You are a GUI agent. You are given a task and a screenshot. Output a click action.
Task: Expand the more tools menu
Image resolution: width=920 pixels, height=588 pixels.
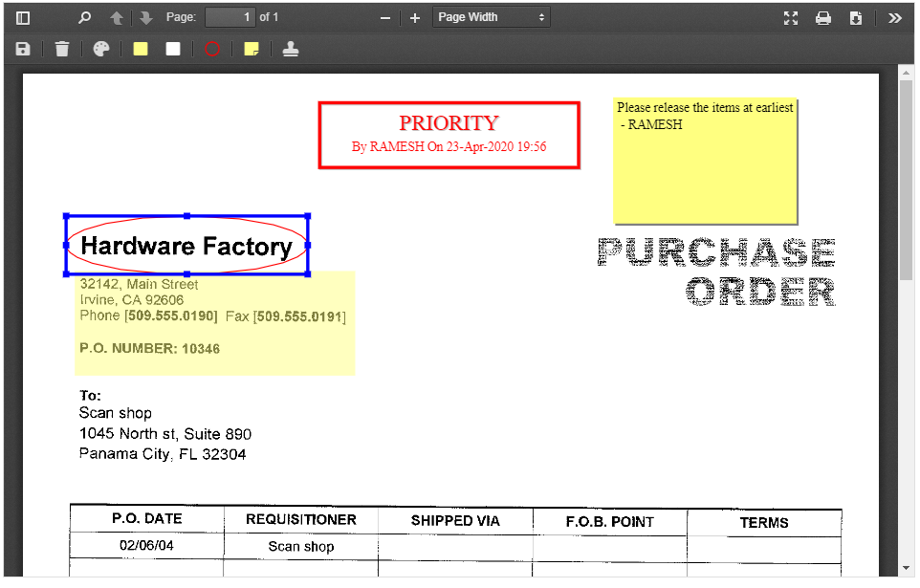click(894, 17)
